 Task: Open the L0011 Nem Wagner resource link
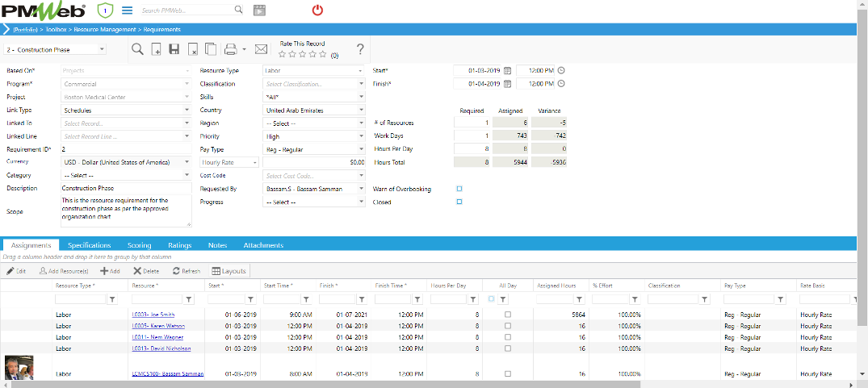[x=157, y=336]
